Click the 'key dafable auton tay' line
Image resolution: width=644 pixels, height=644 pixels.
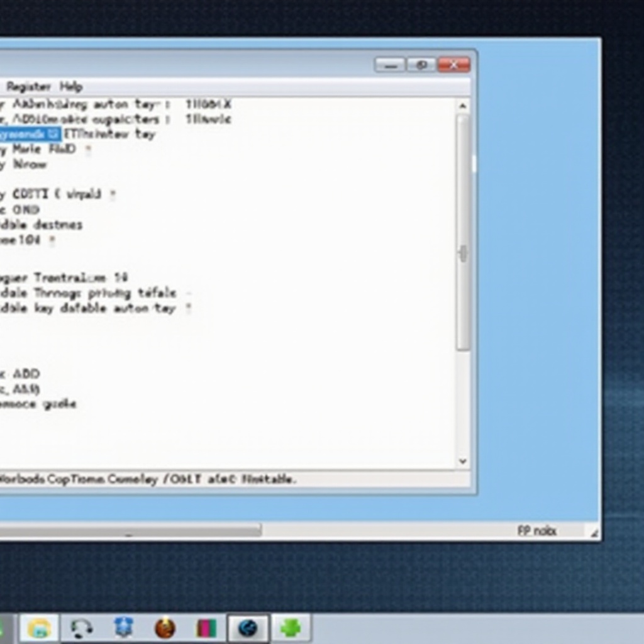[94, 308]
